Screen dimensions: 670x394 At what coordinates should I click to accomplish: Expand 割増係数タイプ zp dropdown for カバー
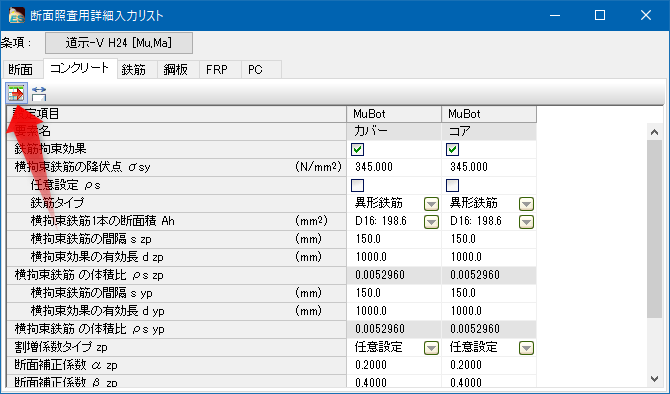(x=432, y=348)
